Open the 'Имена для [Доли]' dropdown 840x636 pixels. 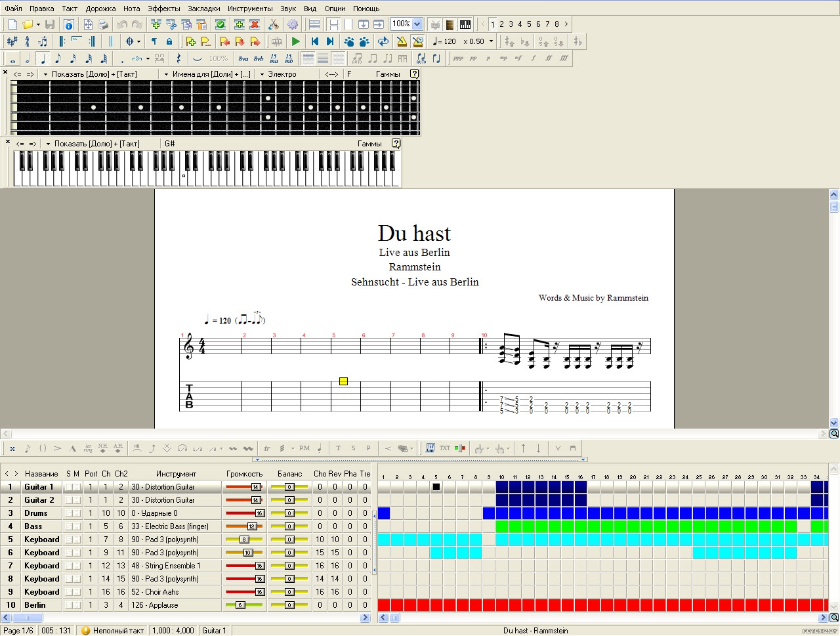207,74
